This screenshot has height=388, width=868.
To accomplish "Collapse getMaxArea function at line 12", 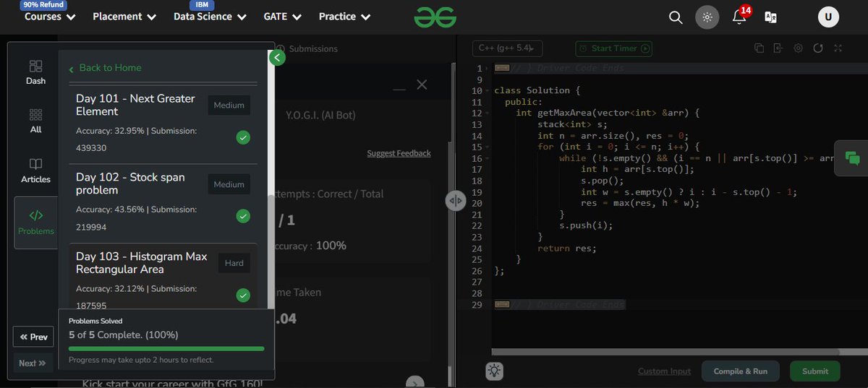I will coord(488,113).
